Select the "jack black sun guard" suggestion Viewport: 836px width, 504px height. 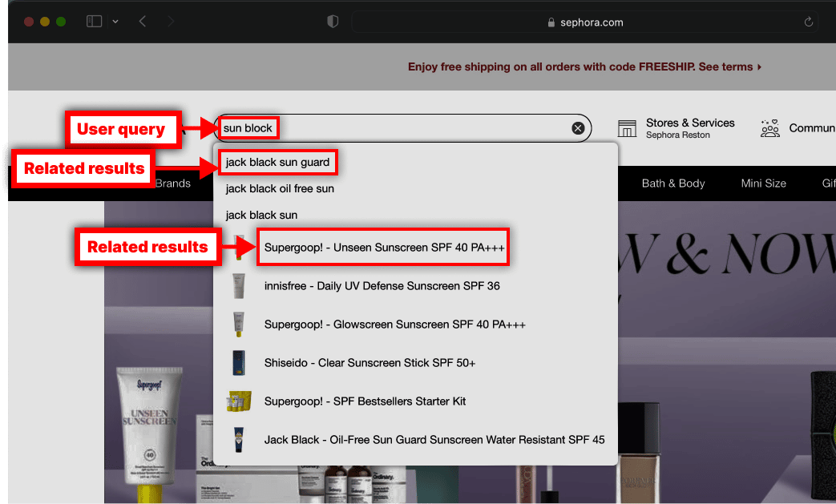[x=277, y=161]
